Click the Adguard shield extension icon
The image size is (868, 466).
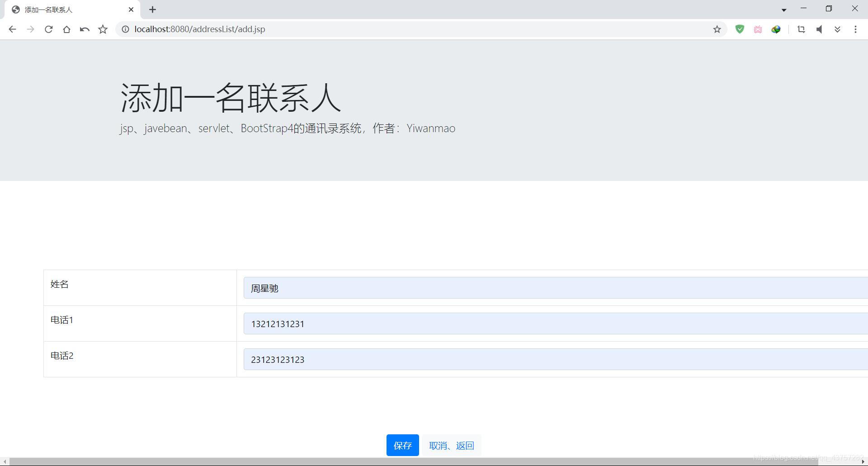point(740,29)
